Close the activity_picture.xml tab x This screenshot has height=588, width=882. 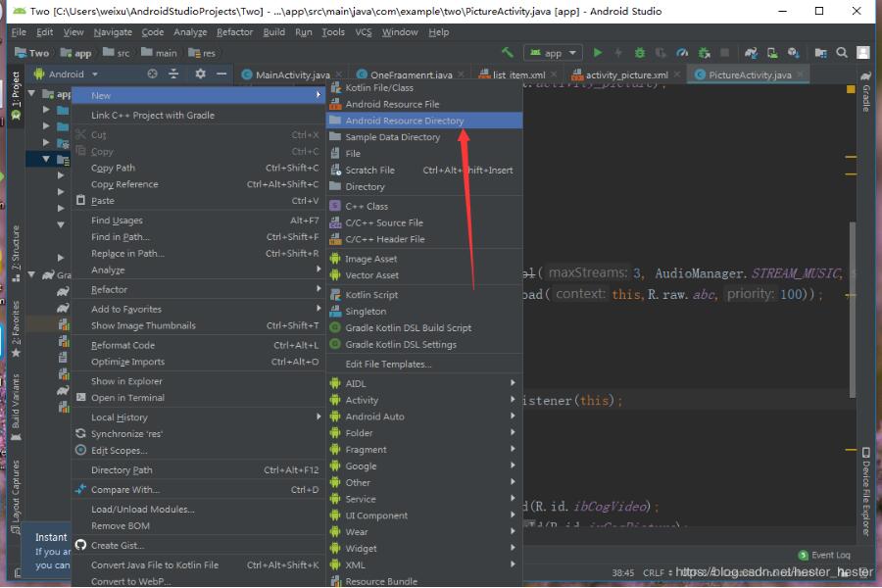coord(676,74)
